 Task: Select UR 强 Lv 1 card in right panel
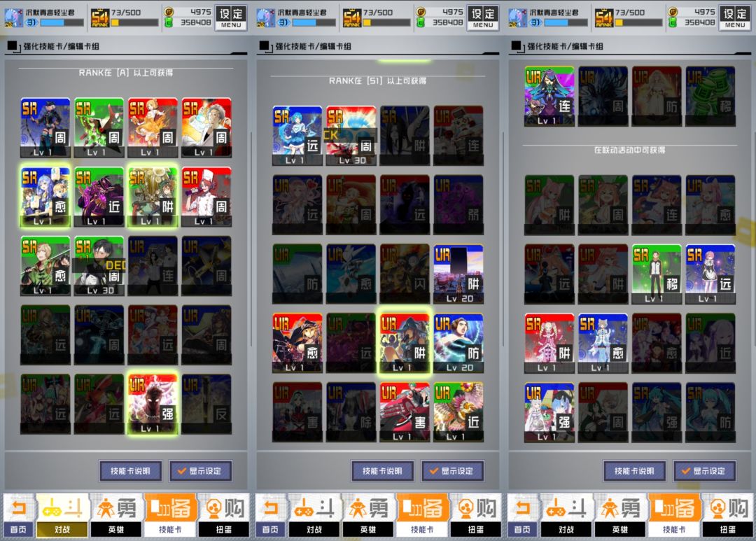click(x=549, y=412)
